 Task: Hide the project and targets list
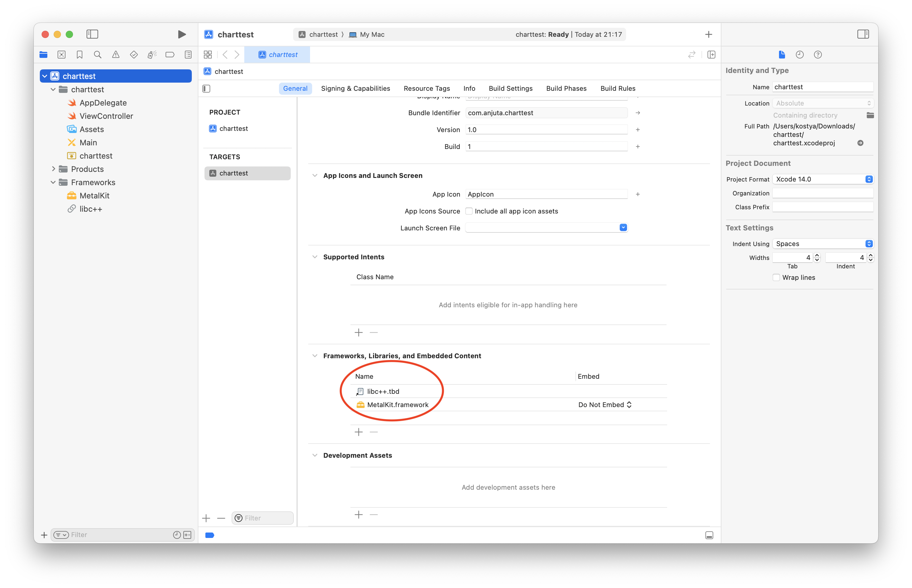pos(207,89)
